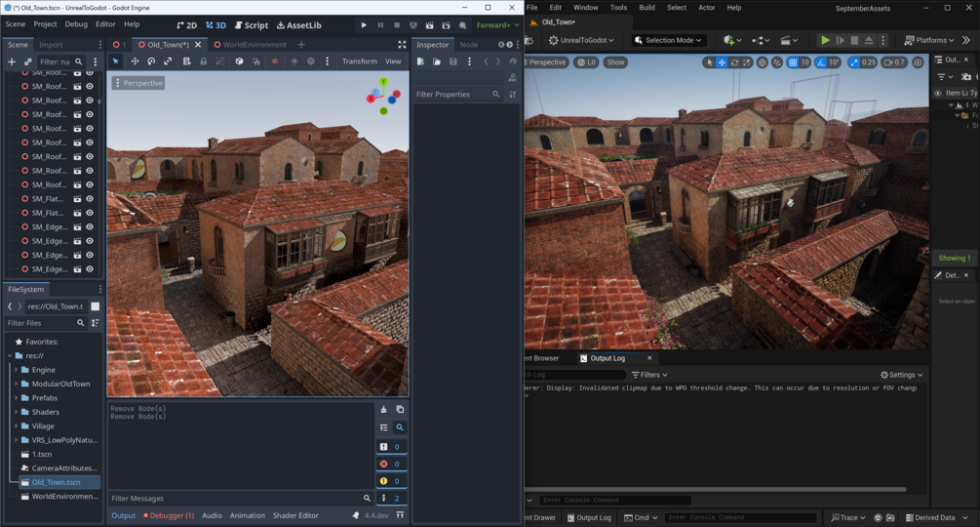980x527 pixels.
Task: Toggle editor messages filter showing 2
Action: (391, 499)
